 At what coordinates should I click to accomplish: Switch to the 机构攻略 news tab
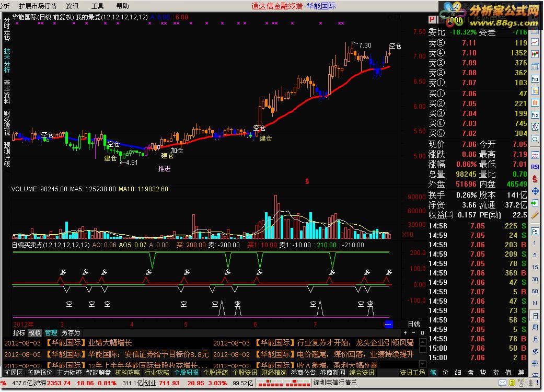coord(128,373)
